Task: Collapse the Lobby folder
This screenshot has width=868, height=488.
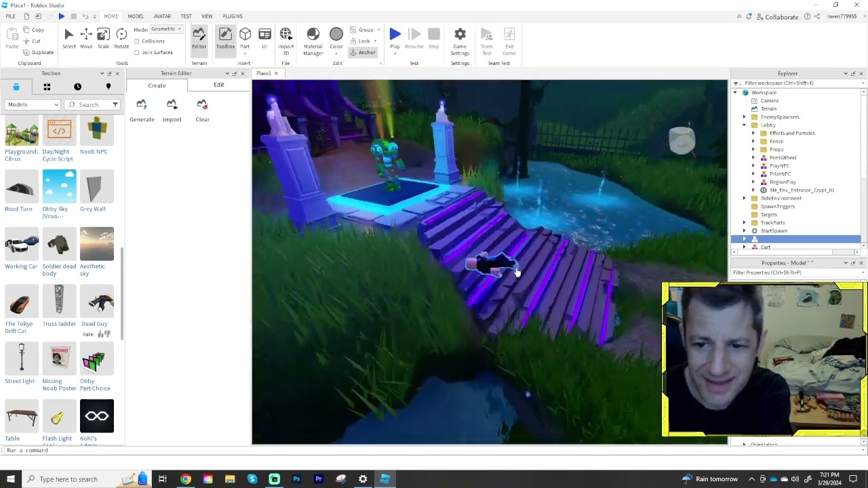Action: (744, 125)
